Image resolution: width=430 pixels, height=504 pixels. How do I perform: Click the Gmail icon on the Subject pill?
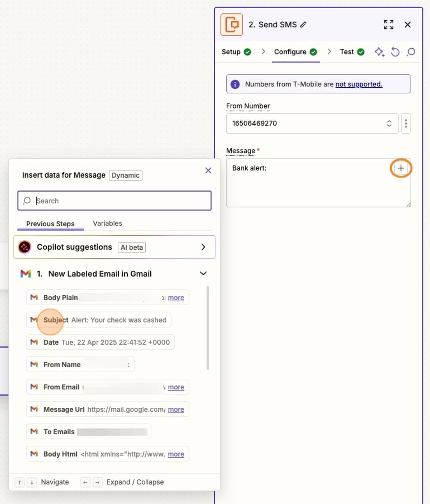point(35,320)
